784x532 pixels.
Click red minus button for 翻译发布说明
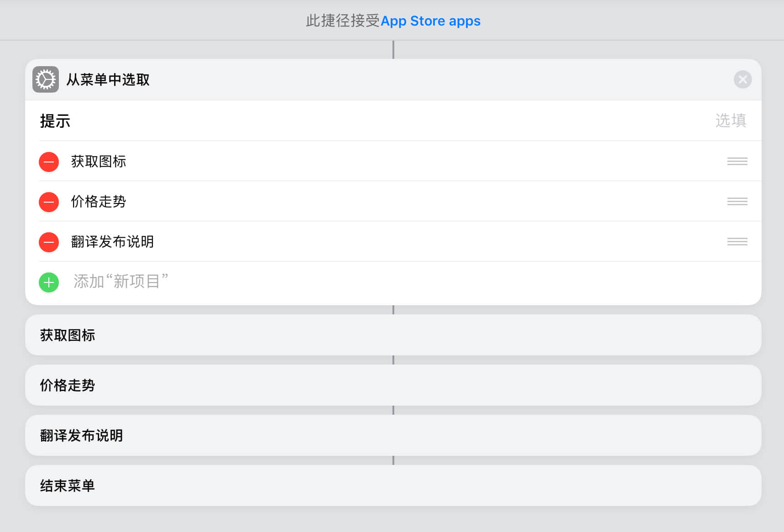pos(49,242)
